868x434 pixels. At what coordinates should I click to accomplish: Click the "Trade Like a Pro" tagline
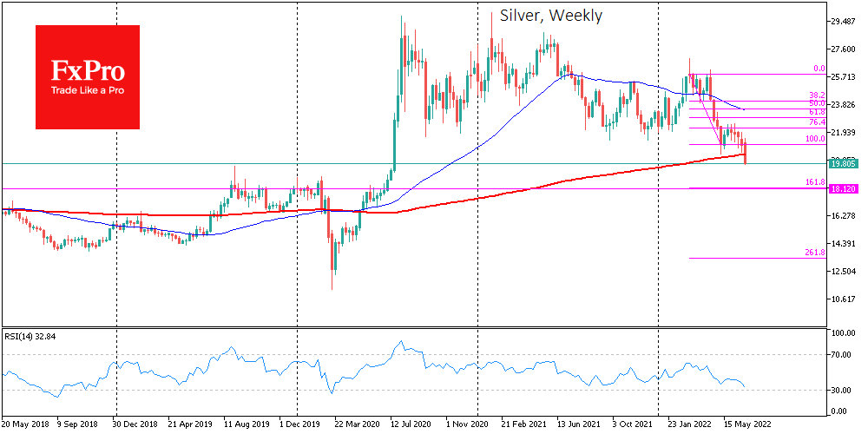pyautogui.click(x=87, y=91)
